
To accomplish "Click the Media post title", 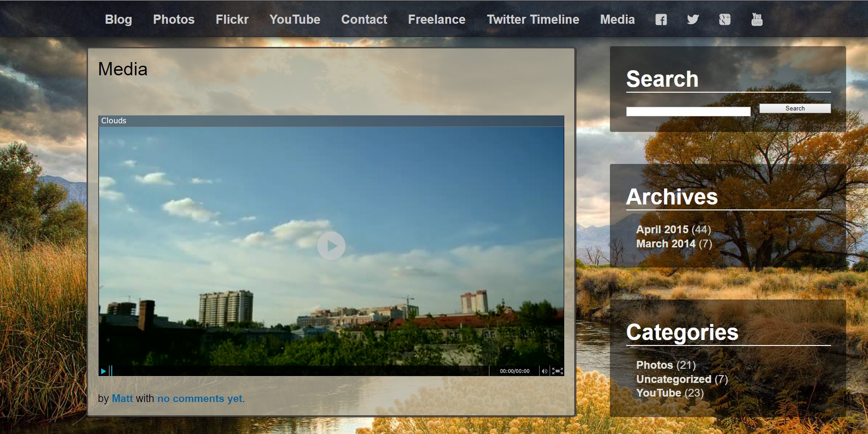I will pyautogui.click(x=123, y=69).
